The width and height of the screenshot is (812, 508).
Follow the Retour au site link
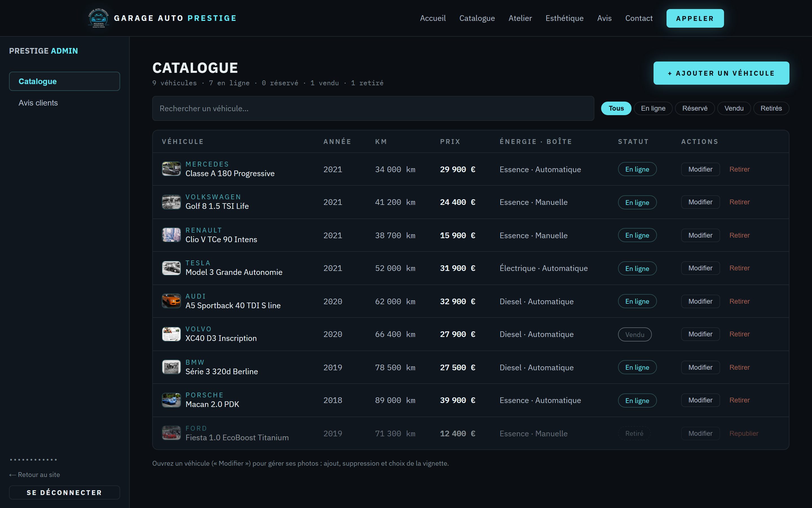coord(35,474)
